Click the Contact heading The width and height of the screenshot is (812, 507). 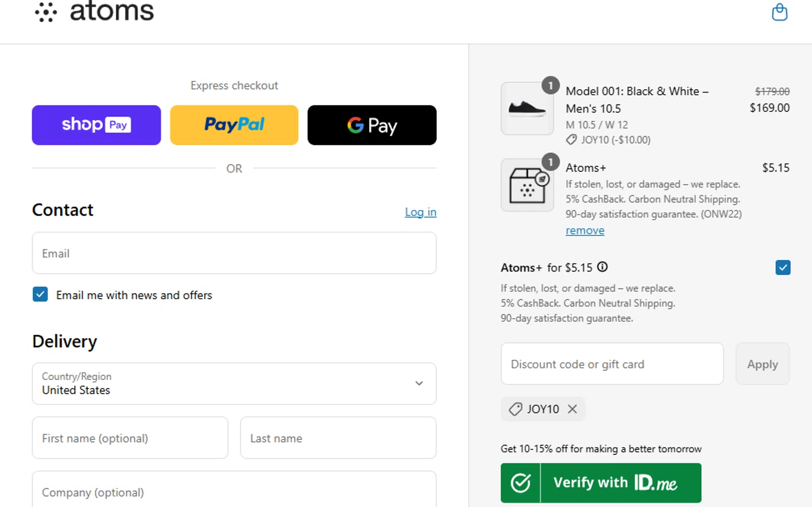tap(63, 210)
